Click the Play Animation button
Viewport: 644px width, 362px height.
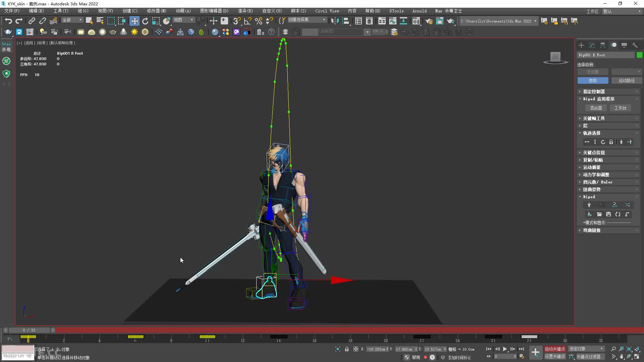tap(505, 349)
